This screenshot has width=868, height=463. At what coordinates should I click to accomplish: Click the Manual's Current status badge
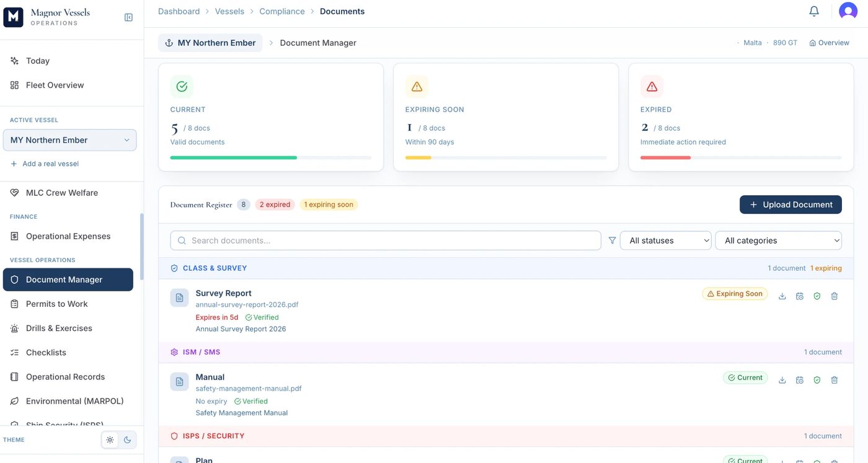coord(745,377)
